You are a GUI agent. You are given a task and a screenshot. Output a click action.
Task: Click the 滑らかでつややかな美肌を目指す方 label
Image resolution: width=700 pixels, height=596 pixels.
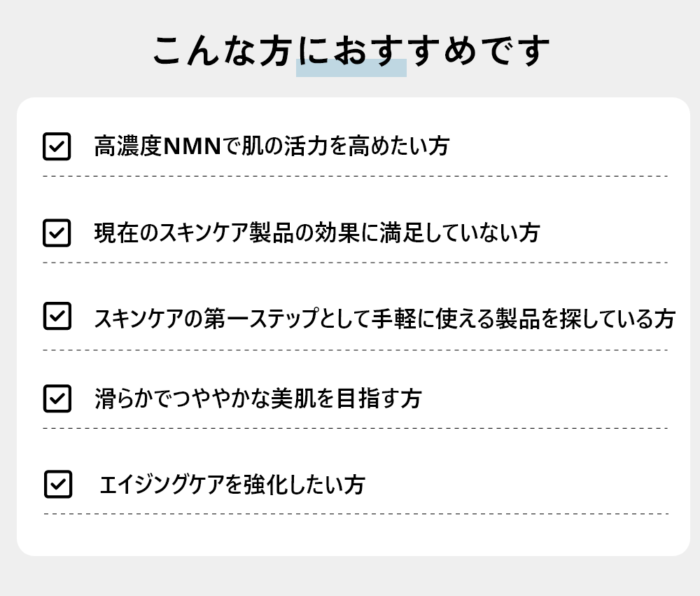coord(258,399)
